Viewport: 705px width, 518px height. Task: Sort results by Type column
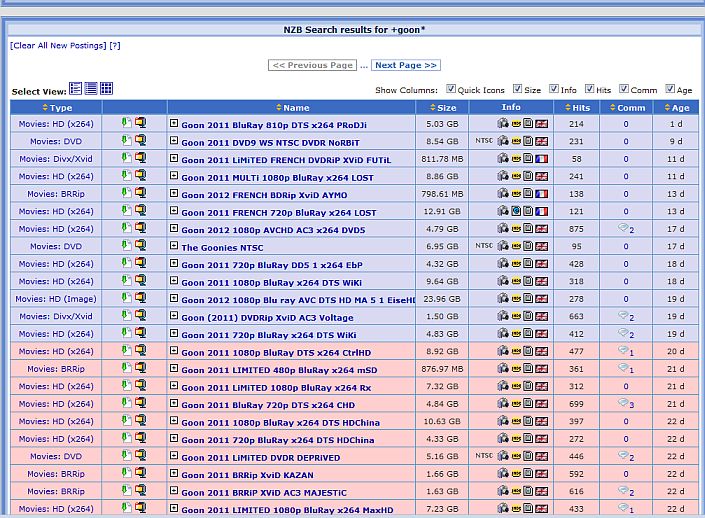coord(57,107)
